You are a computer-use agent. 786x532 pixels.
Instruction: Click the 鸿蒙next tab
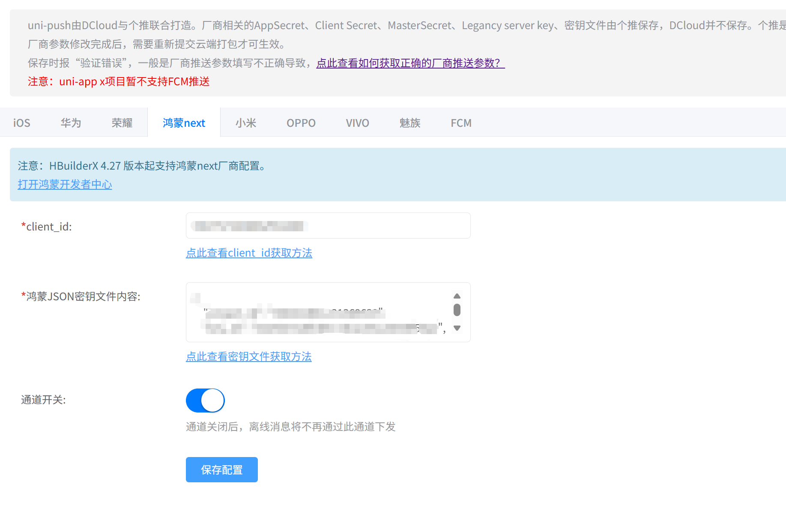[x=184, y=123]
